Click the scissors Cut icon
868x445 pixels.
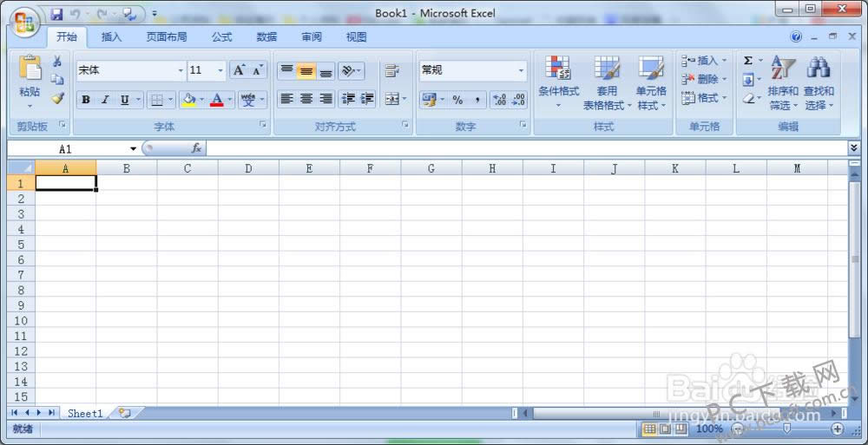57,61
